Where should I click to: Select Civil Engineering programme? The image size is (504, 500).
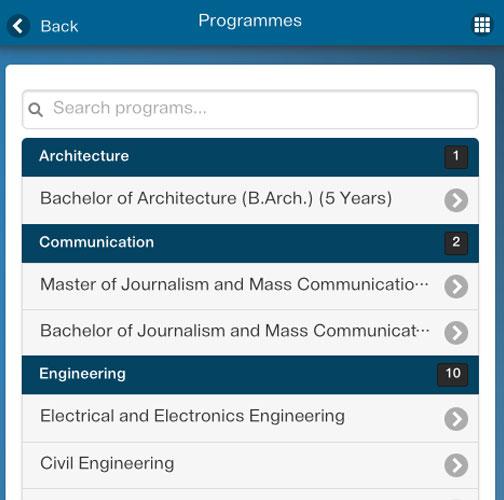coord(250,465)
